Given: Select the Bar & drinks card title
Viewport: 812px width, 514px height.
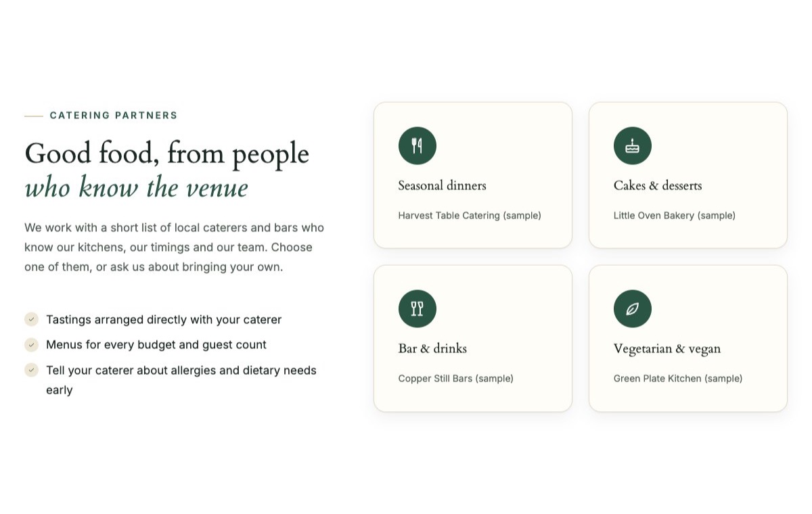Looking at the screenshot, I should 432,348.
